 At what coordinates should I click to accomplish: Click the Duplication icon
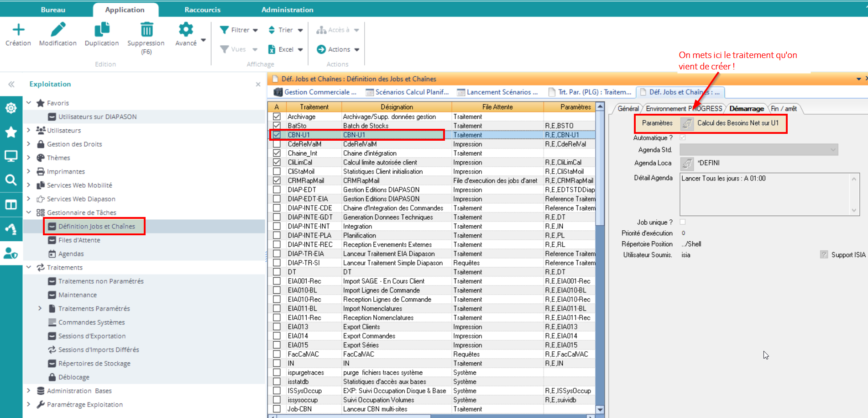(x=101, y=30)
